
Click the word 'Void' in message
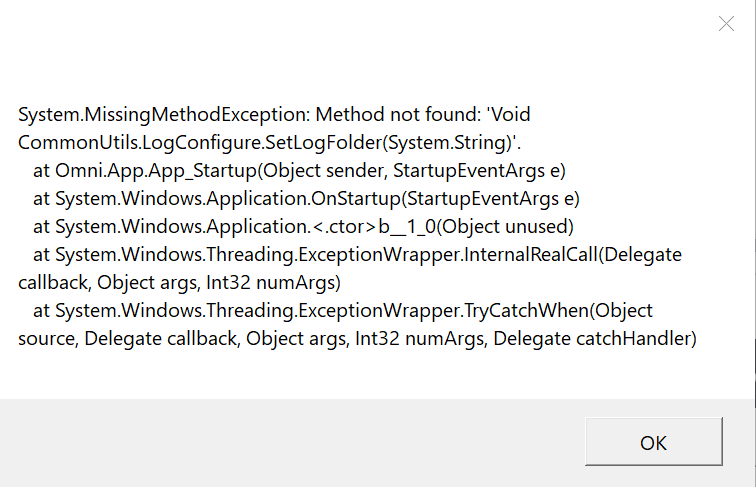[511, 115]
